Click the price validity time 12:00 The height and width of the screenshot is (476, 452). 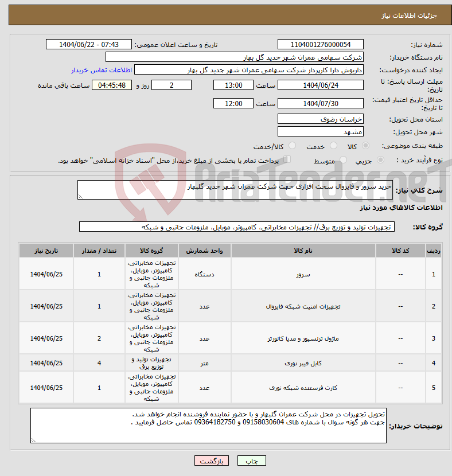tap(233, 104)
